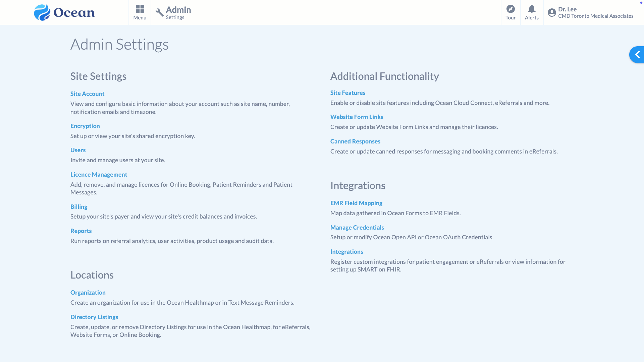
Task: Open the Billing page
Action: pos(79,207)
